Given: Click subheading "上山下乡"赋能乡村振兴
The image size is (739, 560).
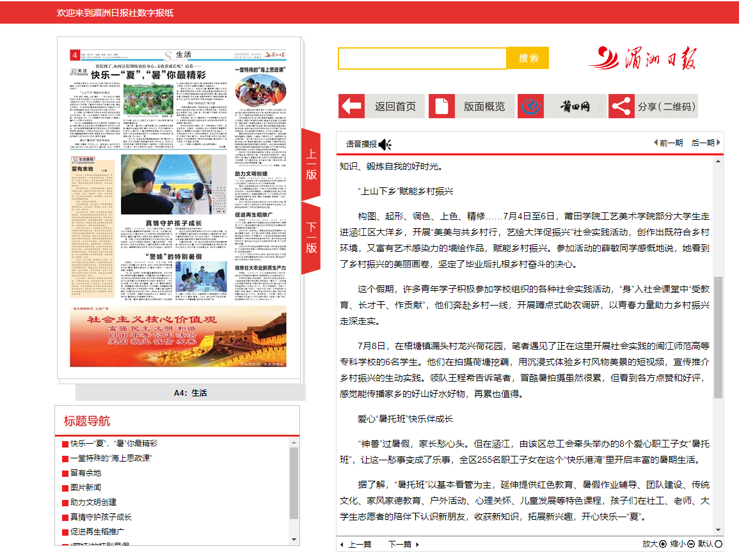Looking at the screenshot, I should coord(405,191).
